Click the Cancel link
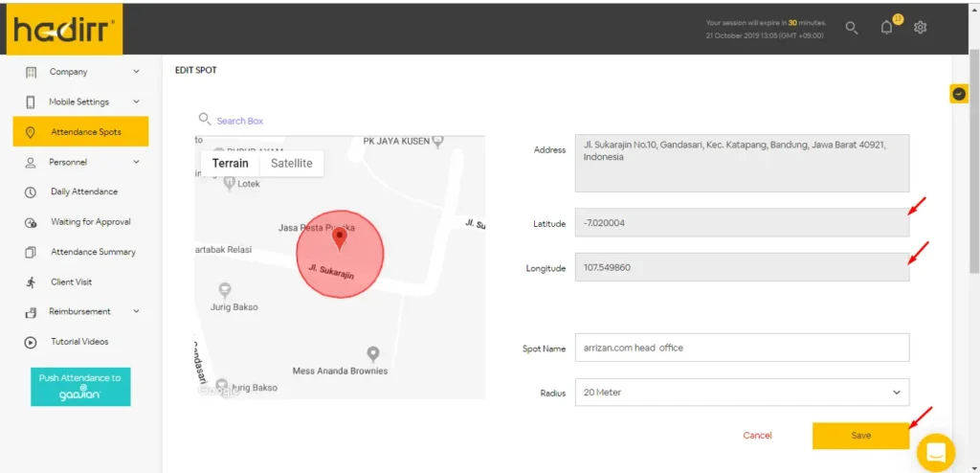This screenshot has height=473, width=980. coord(757,436)
